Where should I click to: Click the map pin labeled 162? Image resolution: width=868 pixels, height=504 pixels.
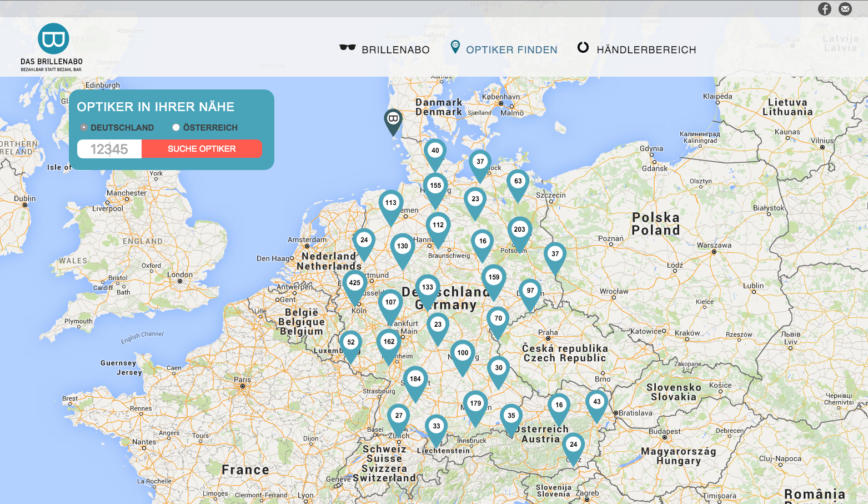tap(389, 347)
